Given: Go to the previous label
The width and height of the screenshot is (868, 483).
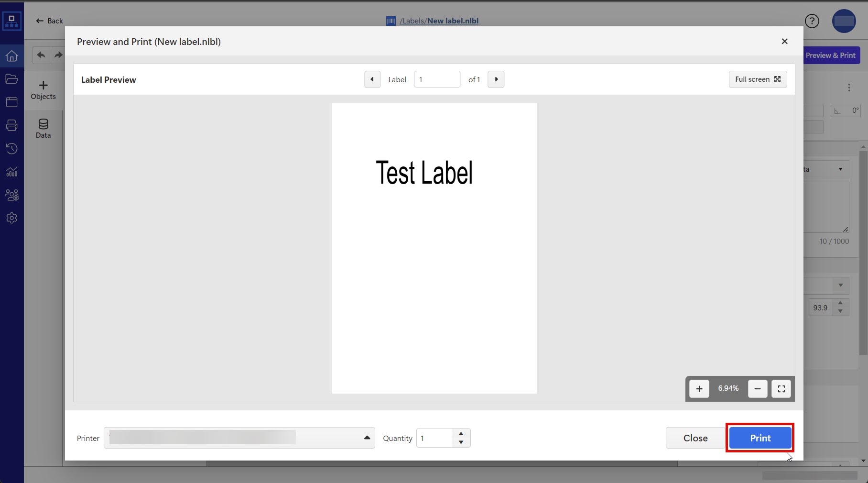Looking at the screenshot, I should click(372, 79).
